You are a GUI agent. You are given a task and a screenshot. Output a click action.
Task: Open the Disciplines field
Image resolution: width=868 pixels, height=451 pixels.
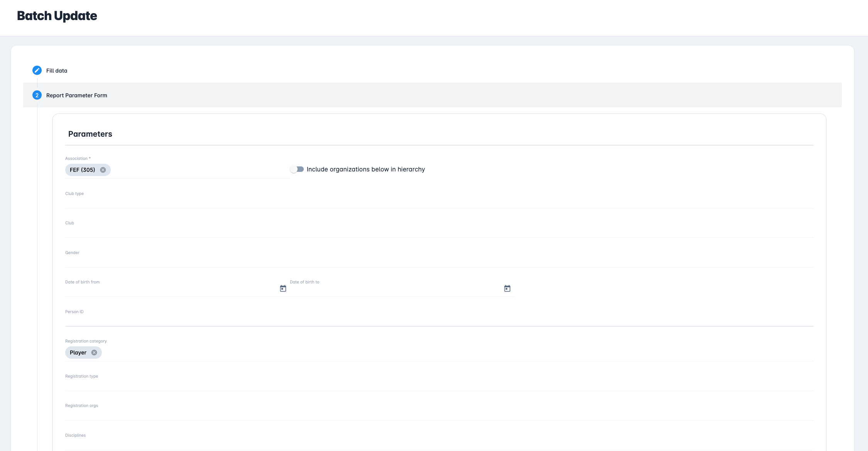pos(439,443)
